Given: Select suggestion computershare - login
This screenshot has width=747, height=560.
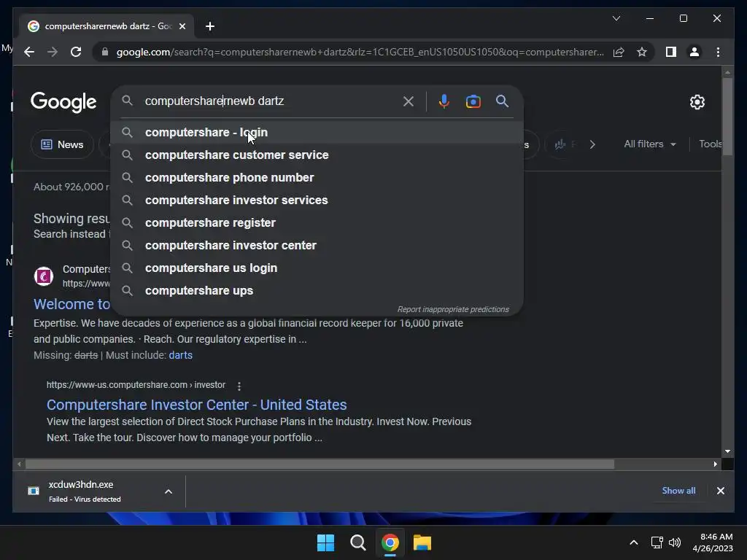Looking at the screenshot, I should (317, 133).
